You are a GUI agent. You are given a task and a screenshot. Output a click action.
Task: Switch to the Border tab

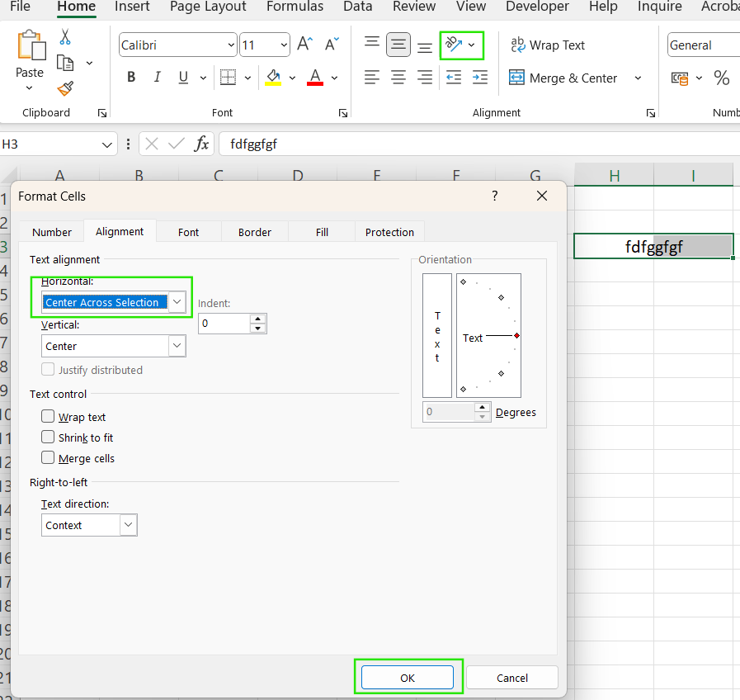click(255, 232)
